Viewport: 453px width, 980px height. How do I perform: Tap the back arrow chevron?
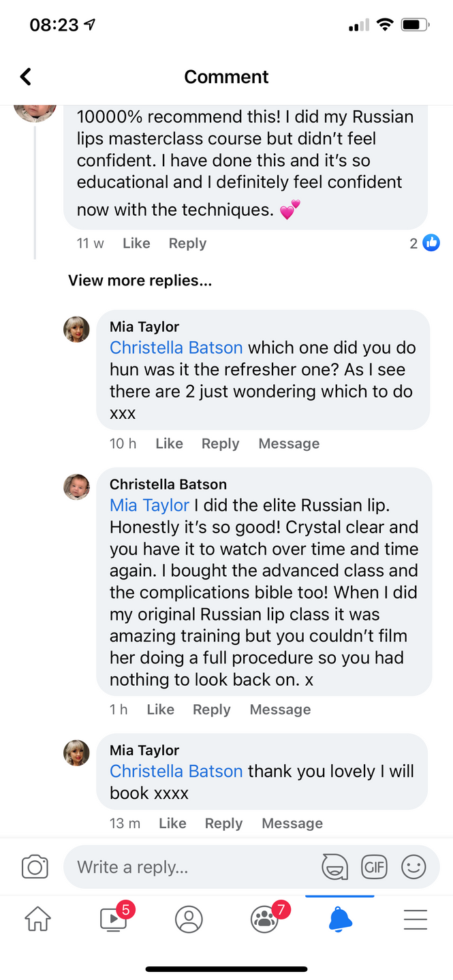pos(26,77)
